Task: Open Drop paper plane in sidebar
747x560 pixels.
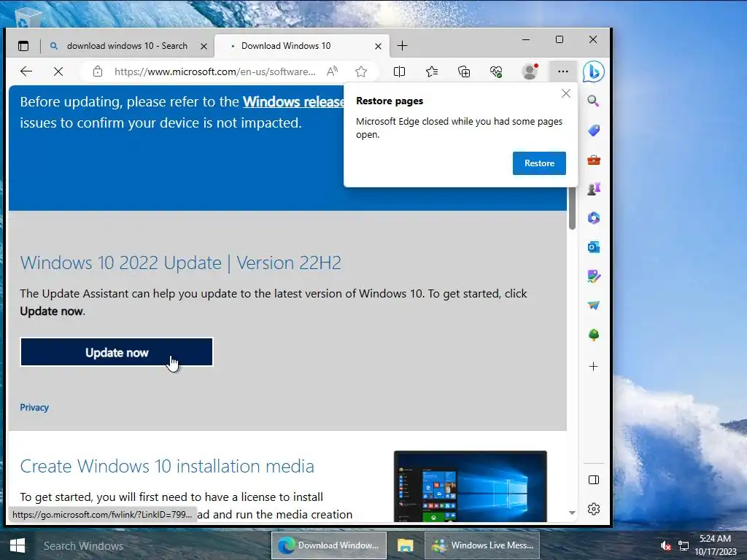Action: 594,306
